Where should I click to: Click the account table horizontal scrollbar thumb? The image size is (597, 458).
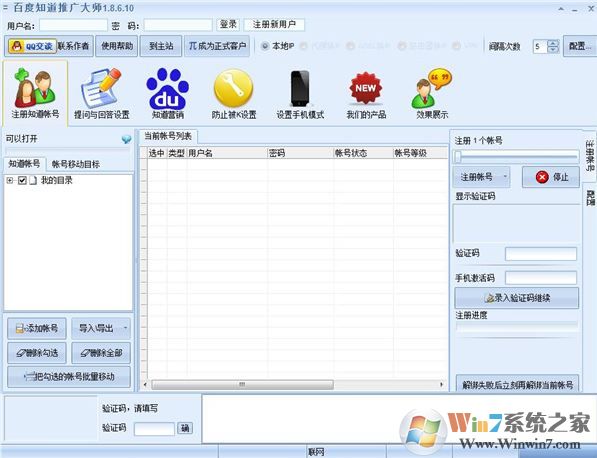click(242, 385)
